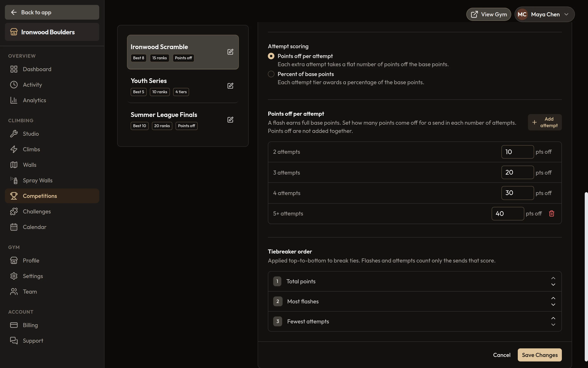Select Competitions in the sidebar
Screen dimensions: 588x368
click(52, 196)
